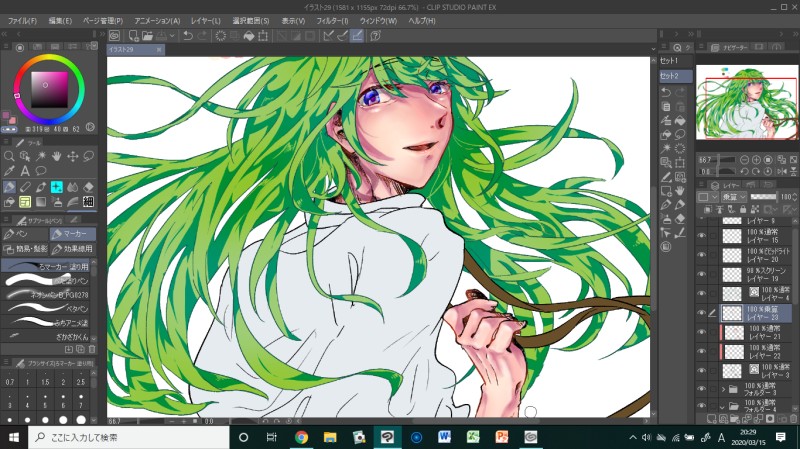This screenshot has height=449, width=800.
Task: Click inside color square picker
Action: [49, 89]
